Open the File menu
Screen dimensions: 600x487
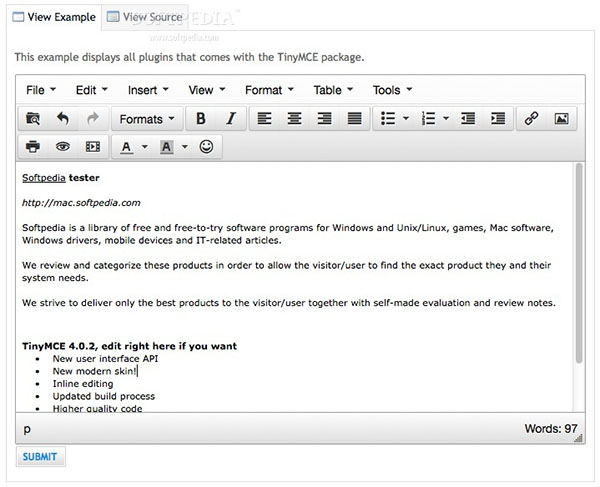point(41,90)
